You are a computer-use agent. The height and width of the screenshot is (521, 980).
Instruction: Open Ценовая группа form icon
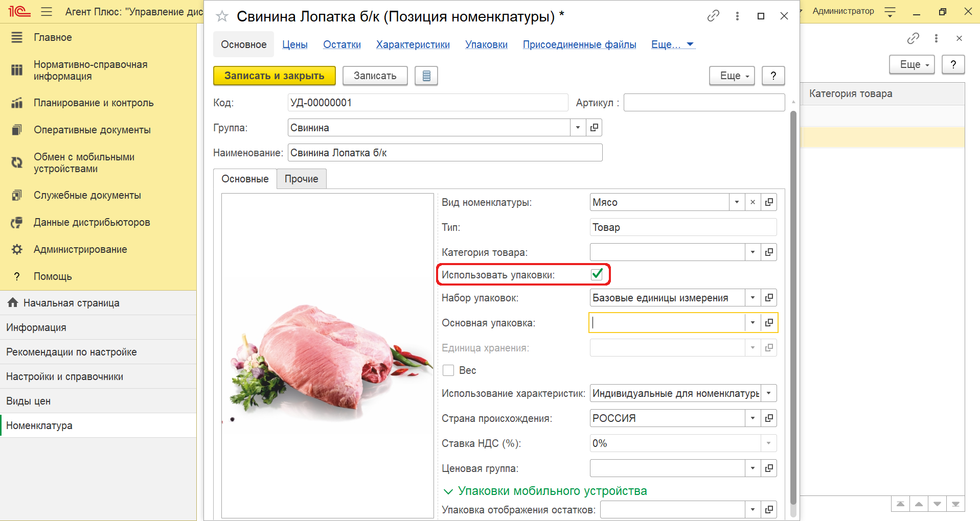pyautogui.click(x=769, y=468)
